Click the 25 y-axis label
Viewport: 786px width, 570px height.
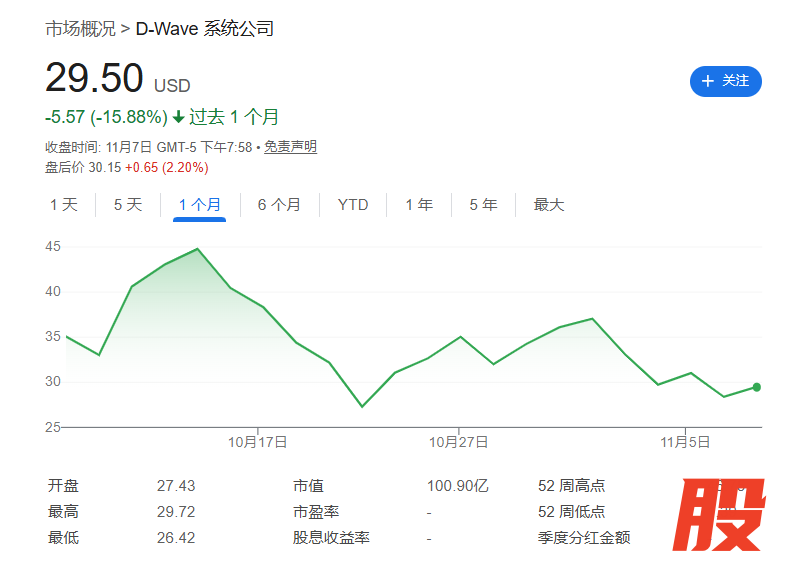point(53,427)
